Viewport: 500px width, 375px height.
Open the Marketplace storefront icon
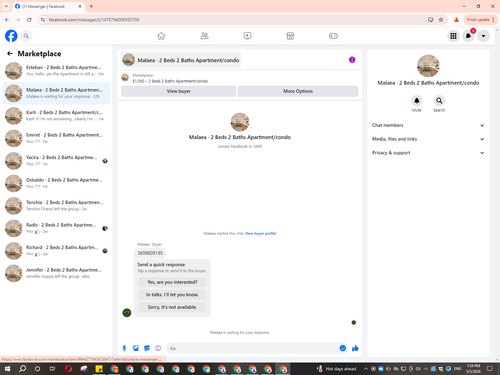click(290, 36)
